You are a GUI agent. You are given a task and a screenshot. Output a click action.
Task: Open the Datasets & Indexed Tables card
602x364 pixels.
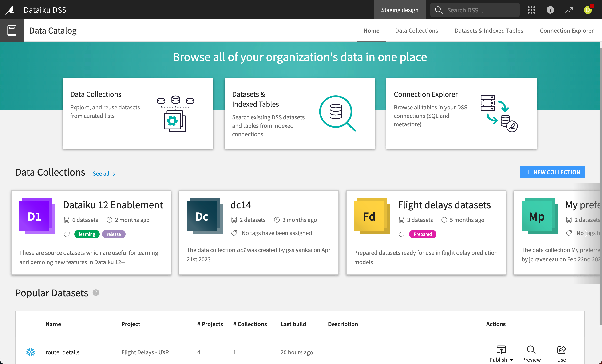click(300, 113)
